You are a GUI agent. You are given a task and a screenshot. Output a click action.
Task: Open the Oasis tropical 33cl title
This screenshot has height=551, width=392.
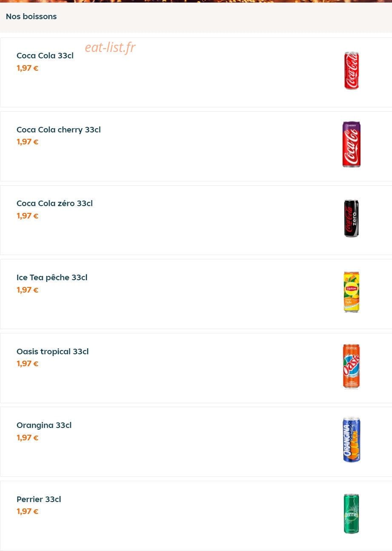[53, 351]
